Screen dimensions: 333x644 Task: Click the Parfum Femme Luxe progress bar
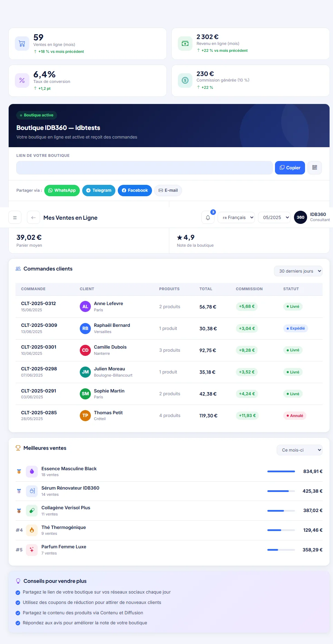click(281, 550)
